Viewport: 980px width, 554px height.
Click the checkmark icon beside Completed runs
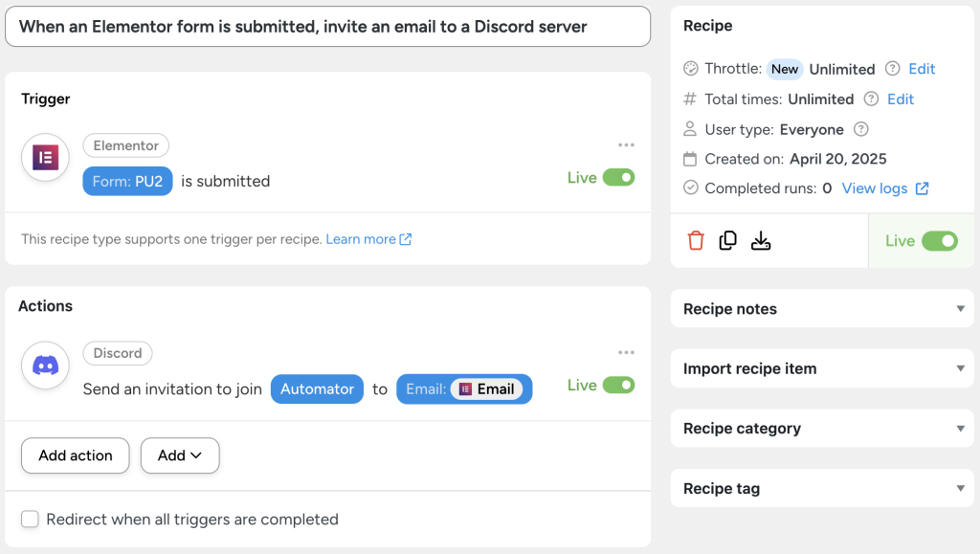[690, 188]
